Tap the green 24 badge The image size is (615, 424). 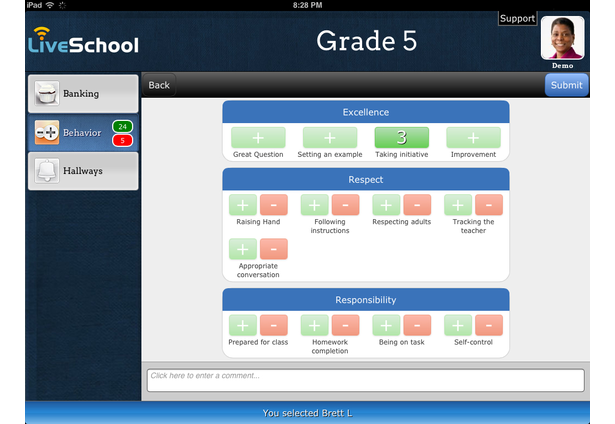(x=122, y=127)
